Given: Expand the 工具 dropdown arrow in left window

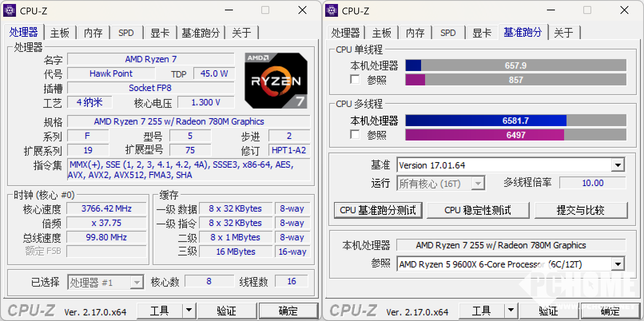Looking at the screenshot, I should 189,310.
